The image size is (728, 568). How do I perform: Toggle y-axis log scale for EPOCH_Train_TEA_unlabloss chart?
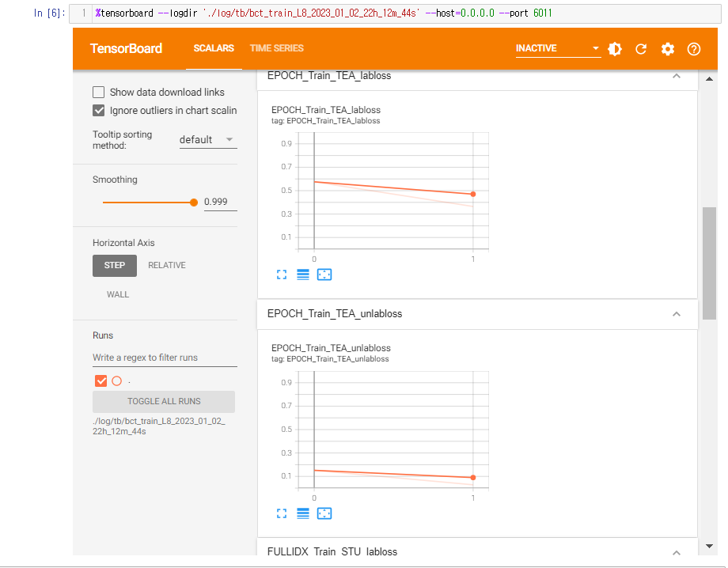click(303, 513)
